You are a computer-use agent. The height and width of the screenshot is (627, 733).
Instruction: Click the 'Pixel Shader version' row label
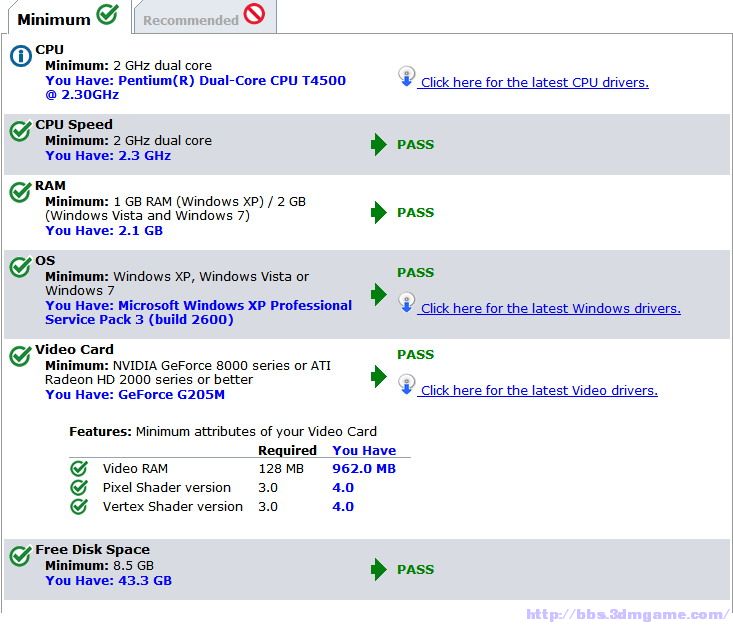(167, 488)
